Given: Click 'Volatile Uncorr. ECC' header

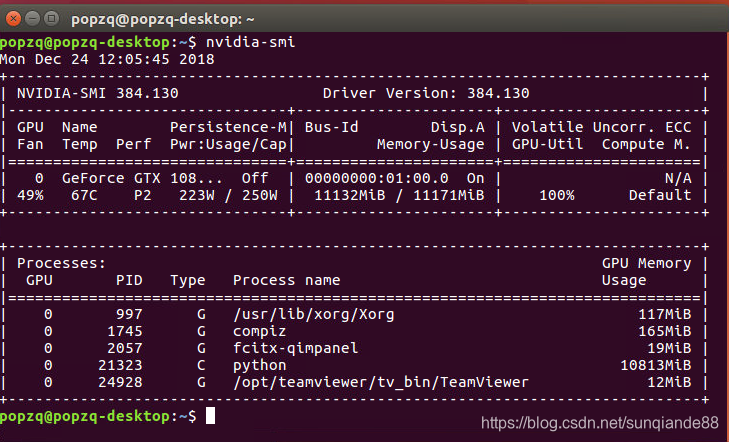Looking at the screenshot, I should [602, 127].
